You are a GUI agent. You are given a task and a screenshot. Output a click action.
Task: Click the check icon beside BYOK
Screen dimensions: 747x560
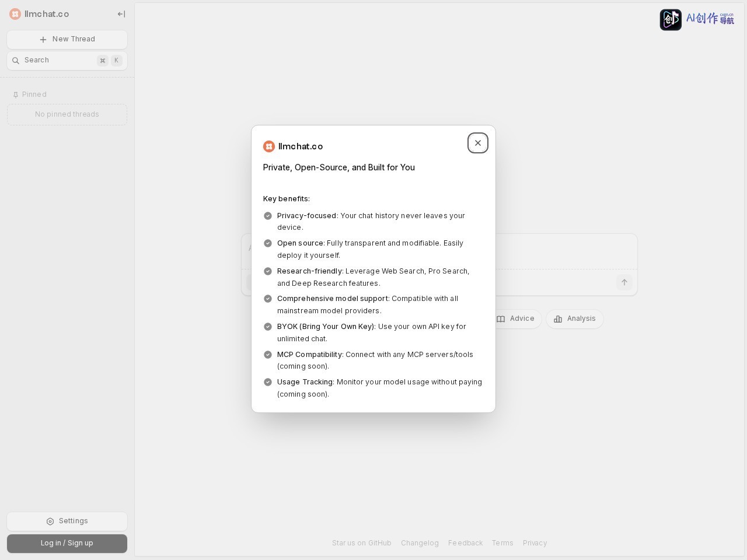click(268, 327)
